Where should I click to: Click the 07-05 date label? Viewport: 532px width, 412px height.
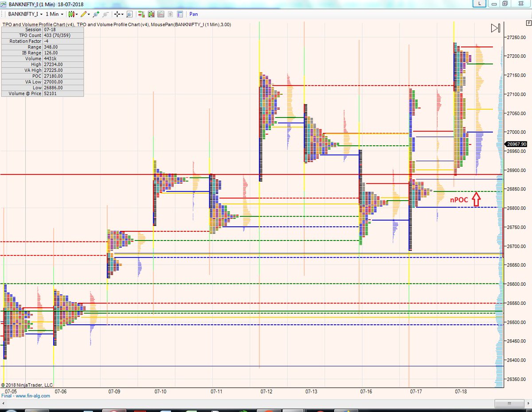click(x=11, y=392)
